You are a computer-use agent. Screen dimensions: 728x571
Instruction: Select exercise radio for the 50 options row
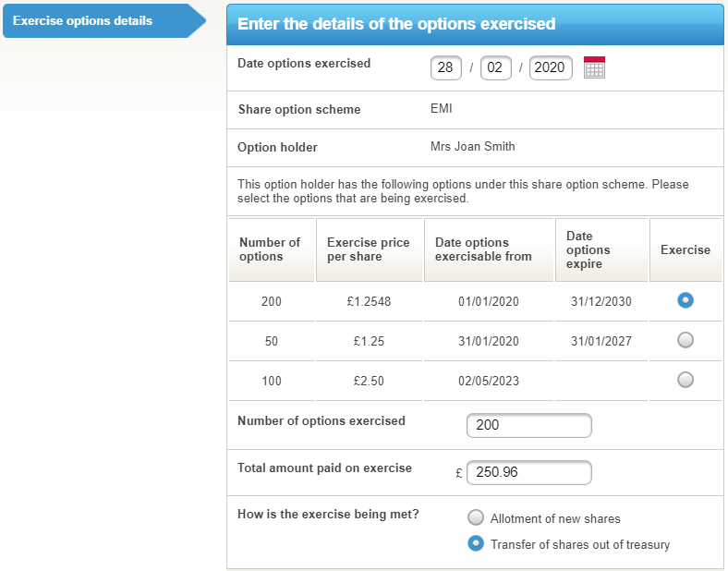tap(686, 340)
